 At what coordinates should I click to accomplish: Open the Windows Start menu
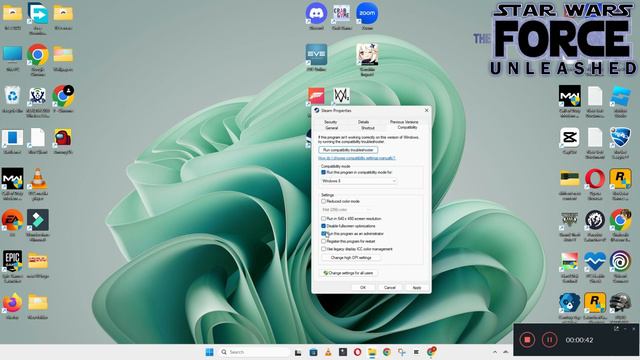pyautogui.click(x=209, y=352)
